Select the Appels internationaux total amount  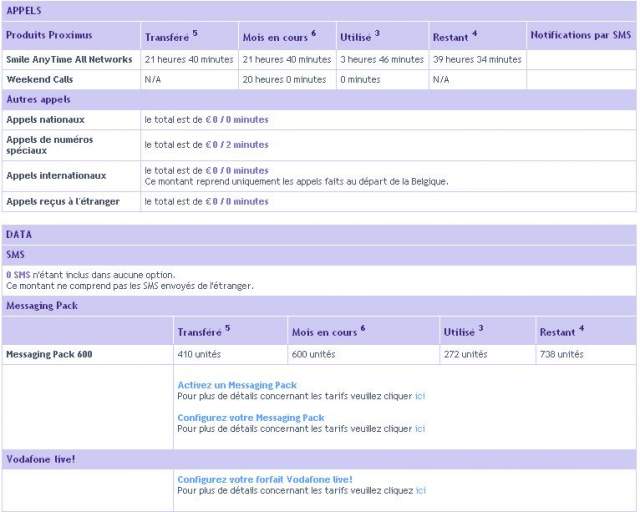click(x=237, y=170)
